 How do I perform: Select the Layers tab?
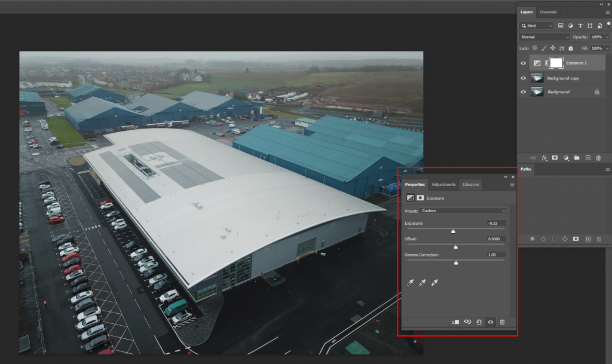526,12
